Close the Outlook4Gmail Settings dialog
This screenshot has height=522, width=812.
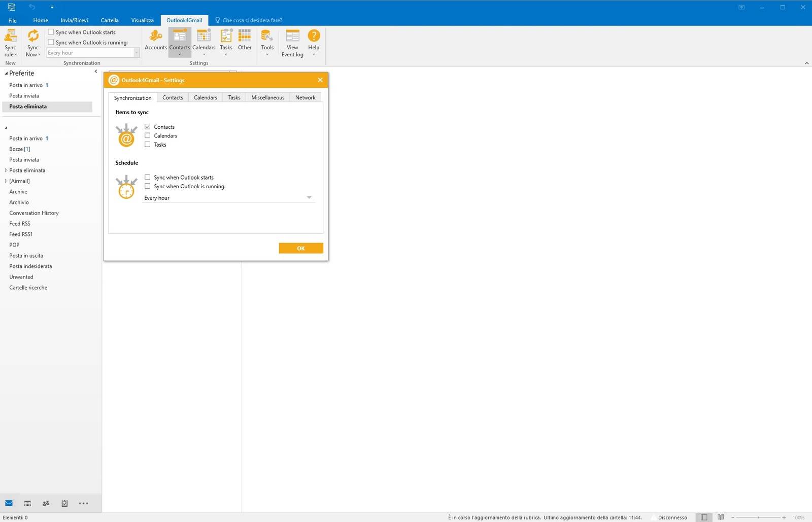tap(320, 80)
